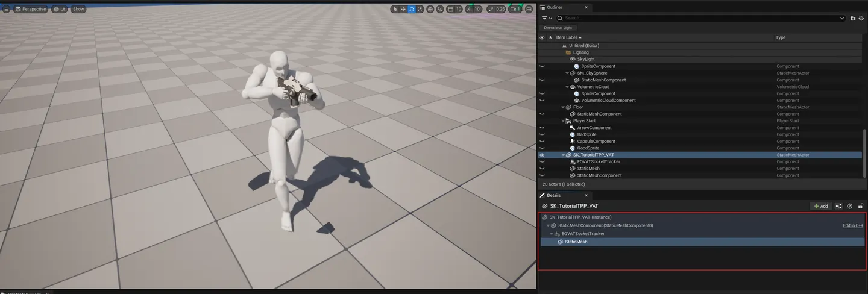Click the CapsuleComponent icon in Outliner
This screenshot has width=868, height=294.
(573, 142)
